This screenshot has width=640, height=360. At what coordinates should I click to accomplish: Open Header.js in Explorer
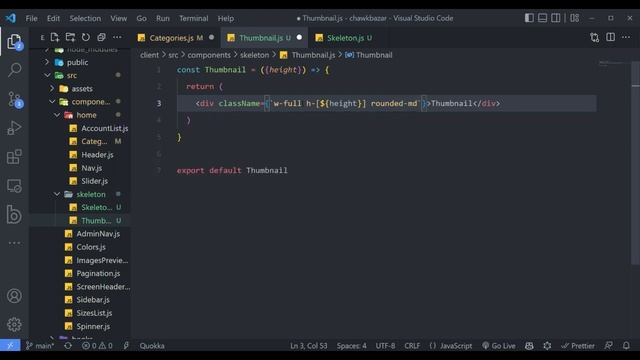point(97,155)
